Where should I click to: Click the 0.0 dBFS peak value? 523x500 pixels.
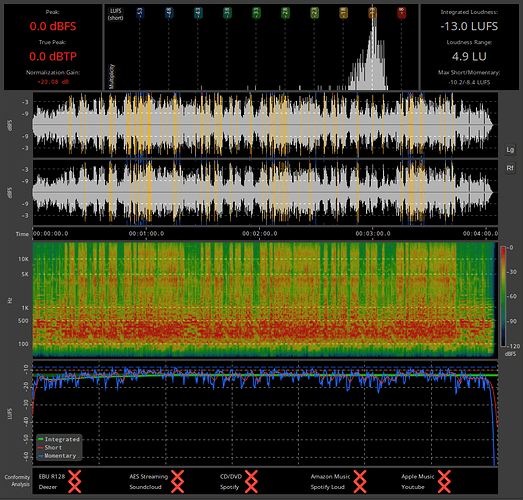click(x=53, y=26)
